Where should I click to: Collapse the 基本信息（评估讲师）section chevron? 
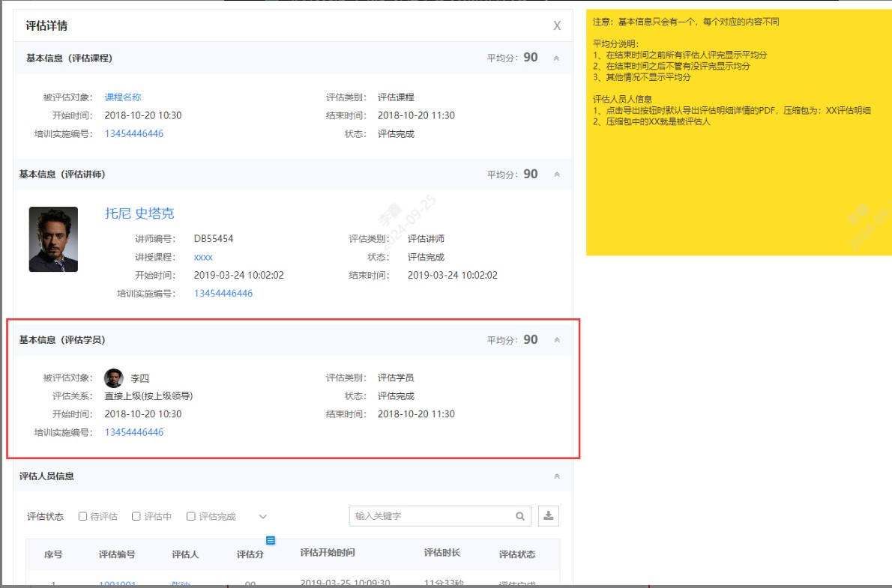pos(556,174)
